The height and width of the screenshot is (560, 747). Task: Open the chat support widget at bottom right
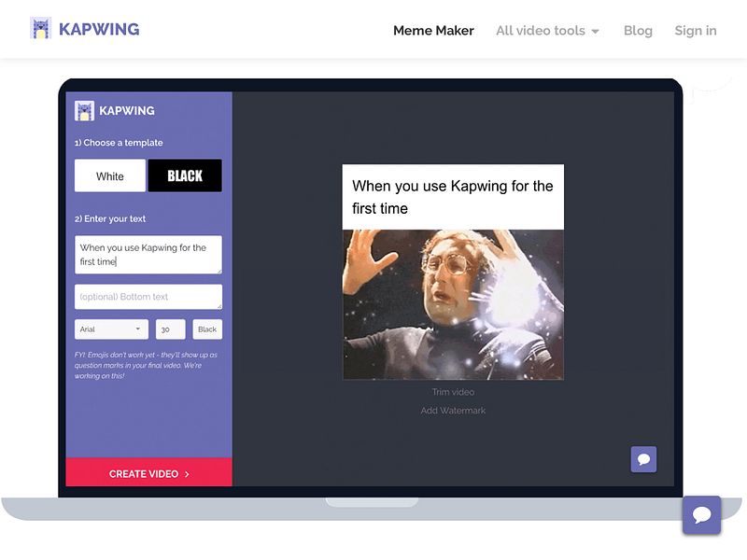coord(701,514)
